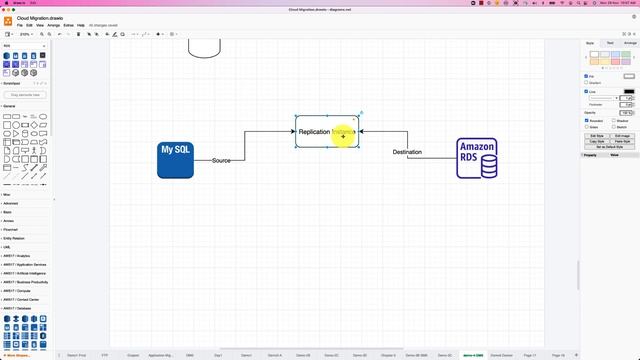
Task: Toggle the Glass checkbox
Action: tap(587, 127)
